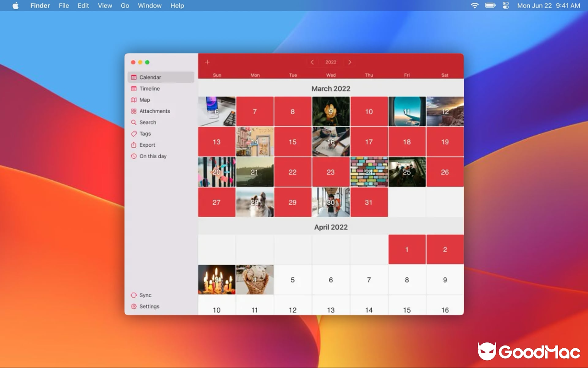Select the Calendar label in sidebar

tap(150, 77)
